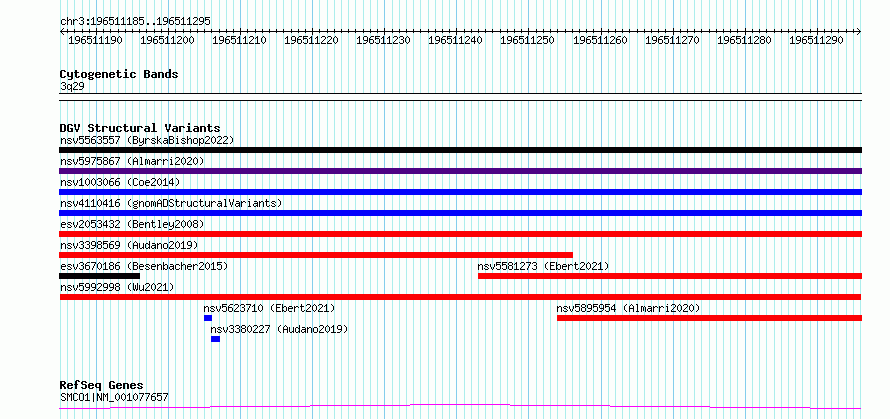The height and width of the screenshot is (419, 890).
Task: Click the chr3:196511185..196511295 region label
Action: coord(135,22)
